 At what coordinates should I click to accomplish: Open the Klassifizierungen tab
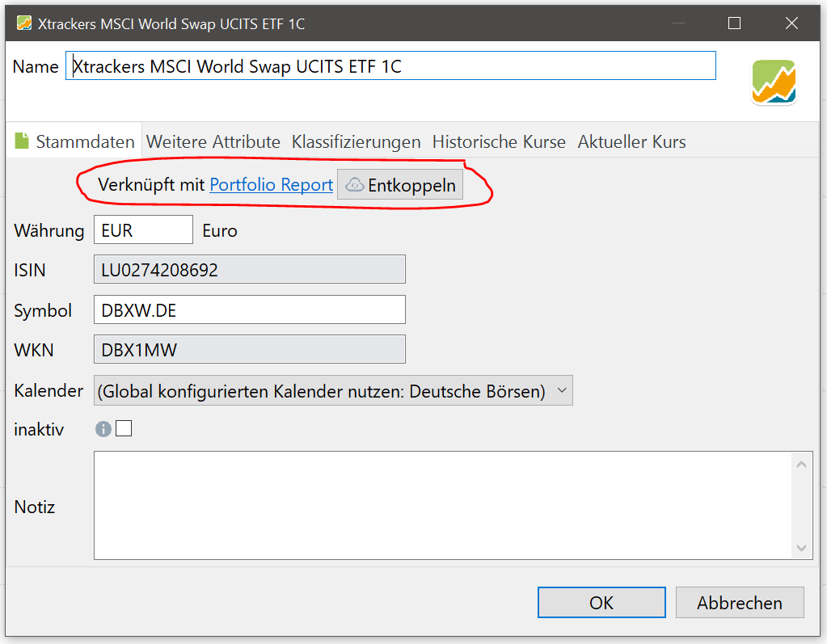click(356, 141)
